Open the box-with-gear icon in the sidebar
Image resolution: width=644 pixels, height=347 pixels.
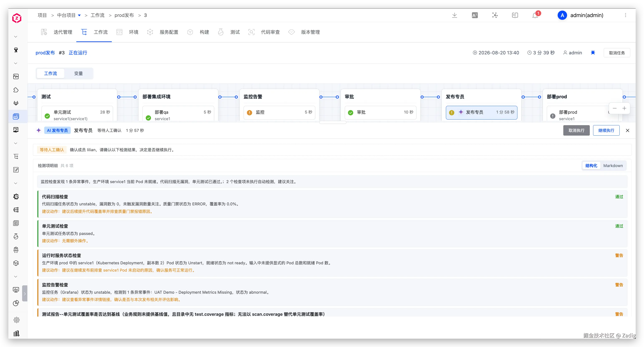pos(16,263)
